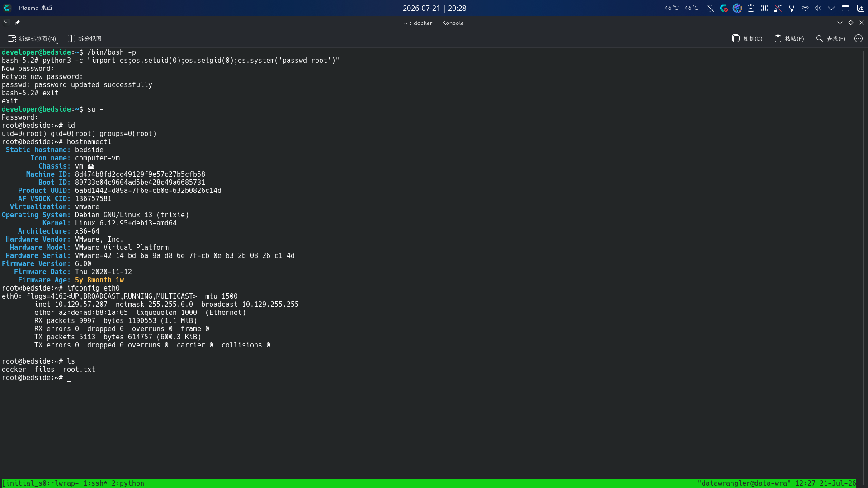The width and height of the screenshot is (868, 488).
Task: Click the first 46 °C temperature widget
Action: (671, 8)
